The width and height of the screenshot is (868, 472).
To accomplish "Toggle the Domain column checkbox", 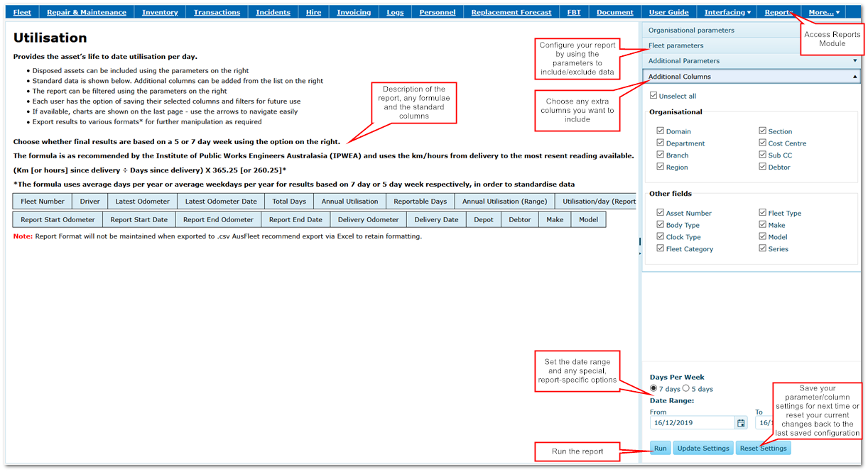I will (661, 131).
